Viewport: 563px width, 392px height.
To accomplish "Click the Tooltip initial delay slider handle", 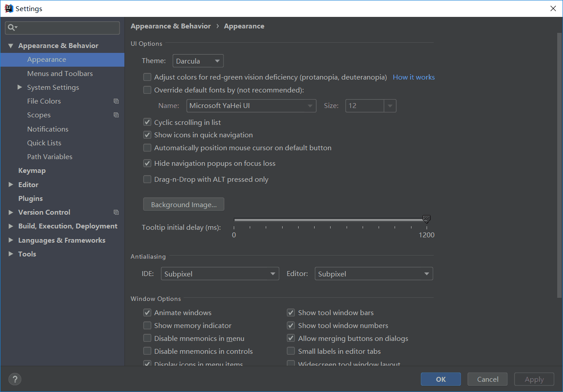I will click(x=426, y=219).
